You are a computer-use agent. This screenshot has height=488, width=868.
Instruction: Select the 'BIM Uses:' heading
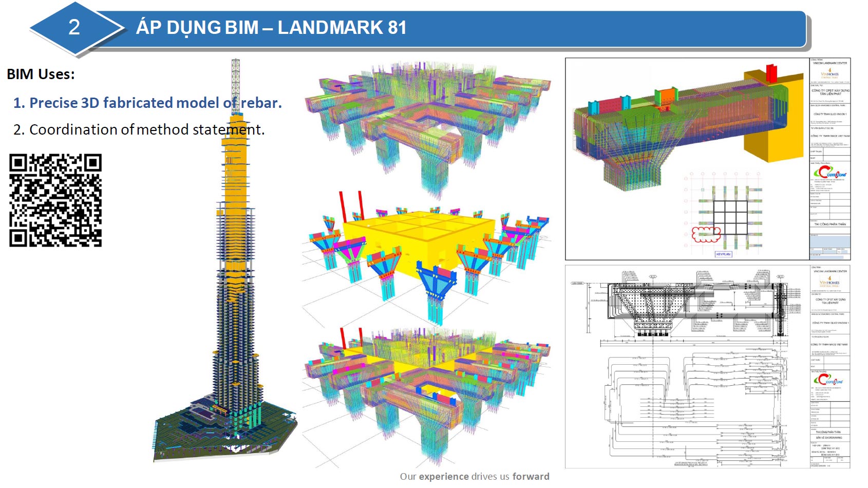[41, 74]
